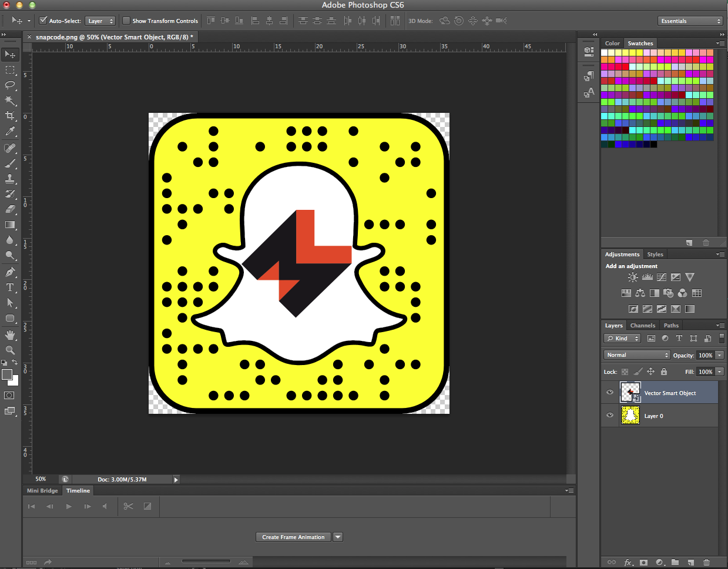Hide the Layer 0 layer

tap(610, 416)
